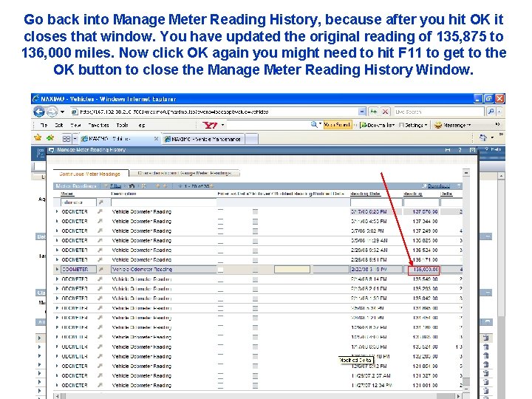
Task: Click the dialog vertical scrollbar up arrow
Action: pyautogui.click(x=466, y=173)
